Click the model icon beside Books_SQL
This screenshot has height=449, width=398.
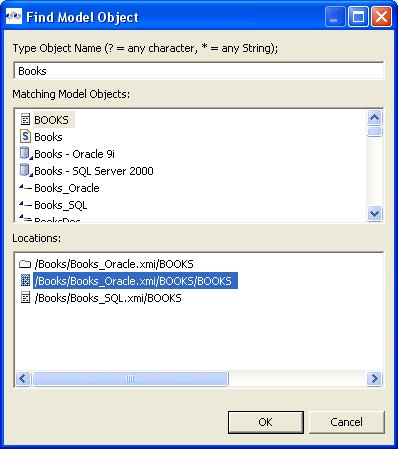point(25,205)
